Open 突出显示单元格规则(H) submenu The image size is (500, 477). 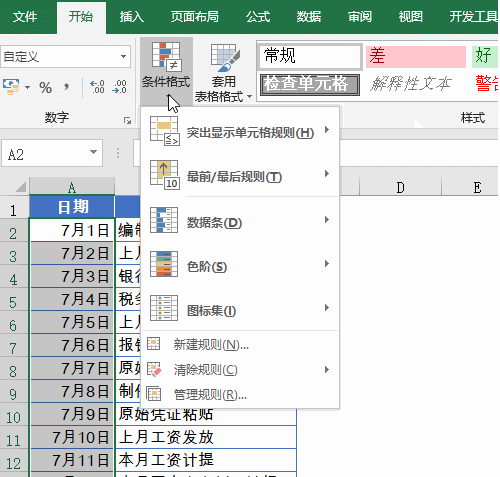pyautogui.click(x=240, y=132)
